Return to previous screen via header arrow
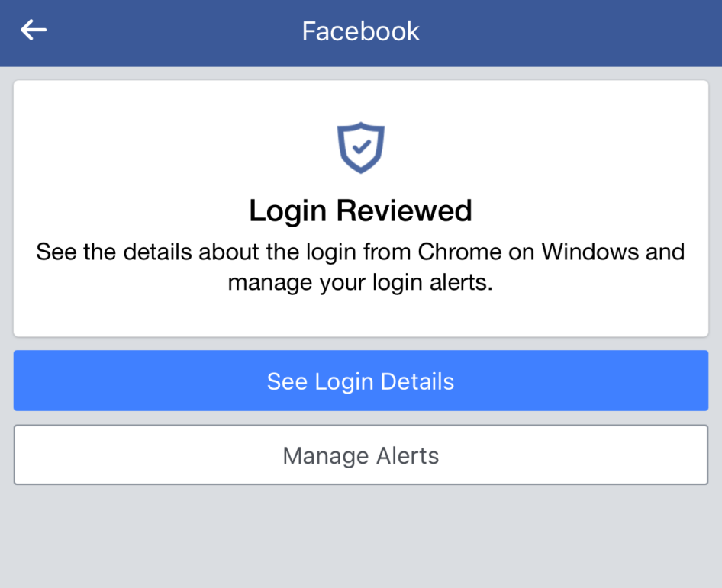 [x=34, y=31]
